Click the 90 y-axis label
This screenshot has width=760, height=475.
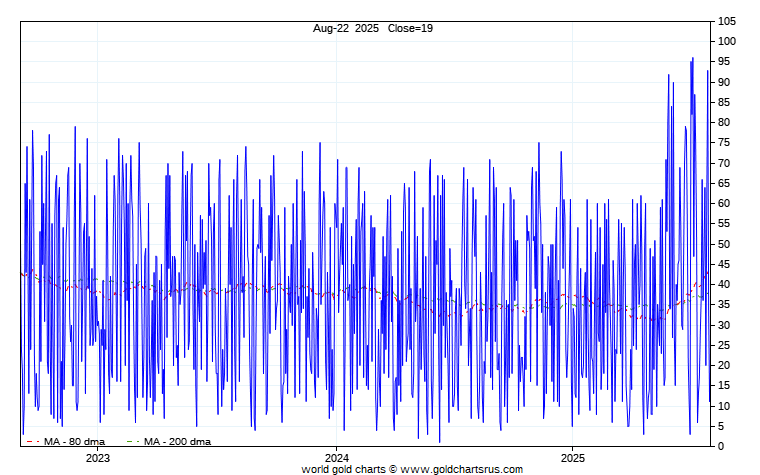(724, 82)
